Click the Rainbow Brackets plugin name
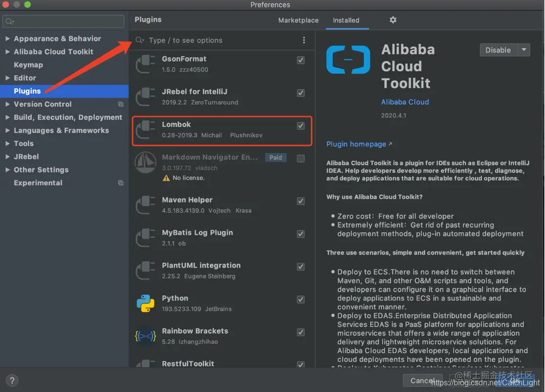 [x=195, y=331]
